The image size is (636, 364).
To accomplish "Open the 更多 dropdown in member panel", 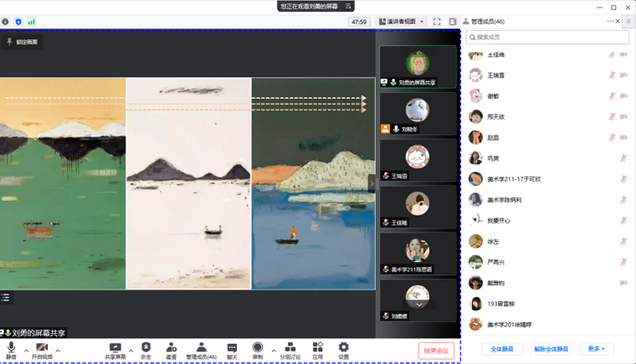I will (596, 349).
